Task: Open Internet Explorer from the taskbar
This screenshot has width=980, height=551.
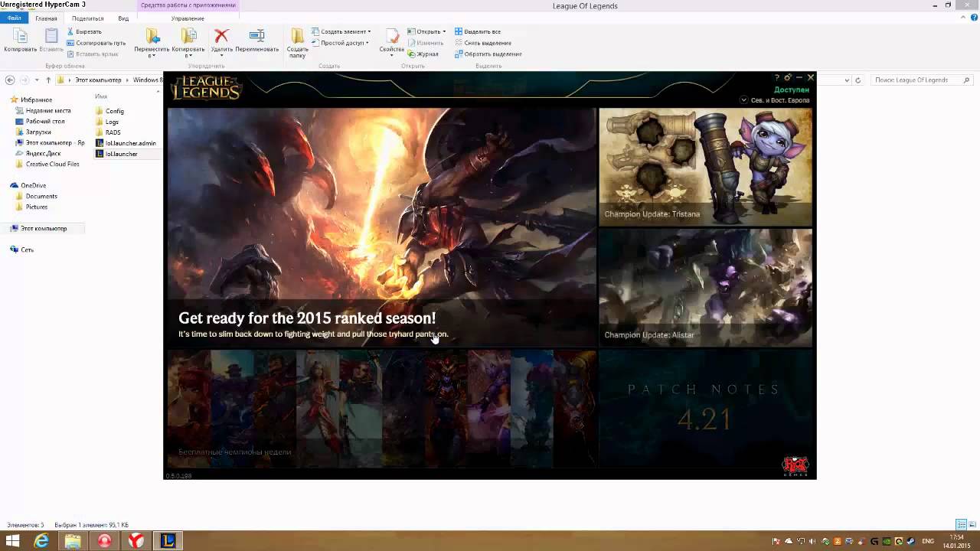Action: [x=41, y=541]
